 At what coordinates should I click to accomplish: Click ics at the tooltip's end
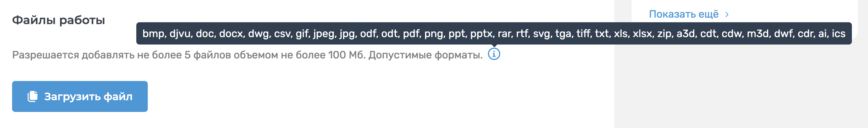click(838, 34)
